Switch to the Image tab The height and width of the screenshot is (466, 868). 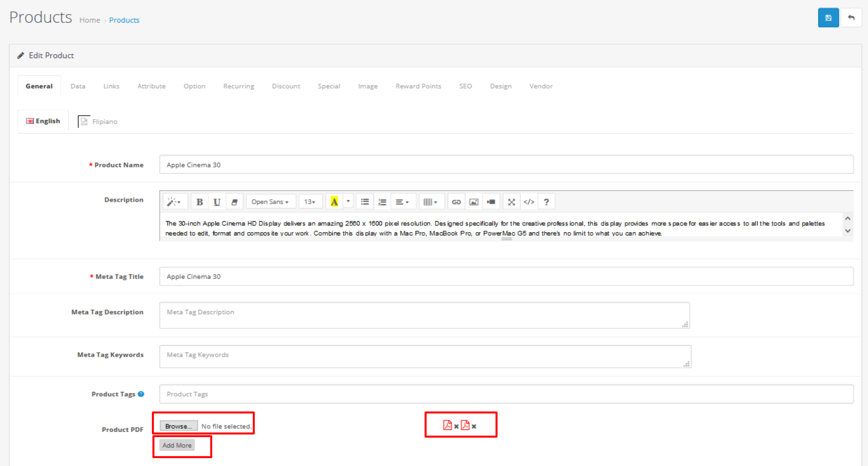pyautogui.click(x=368, y=86)
